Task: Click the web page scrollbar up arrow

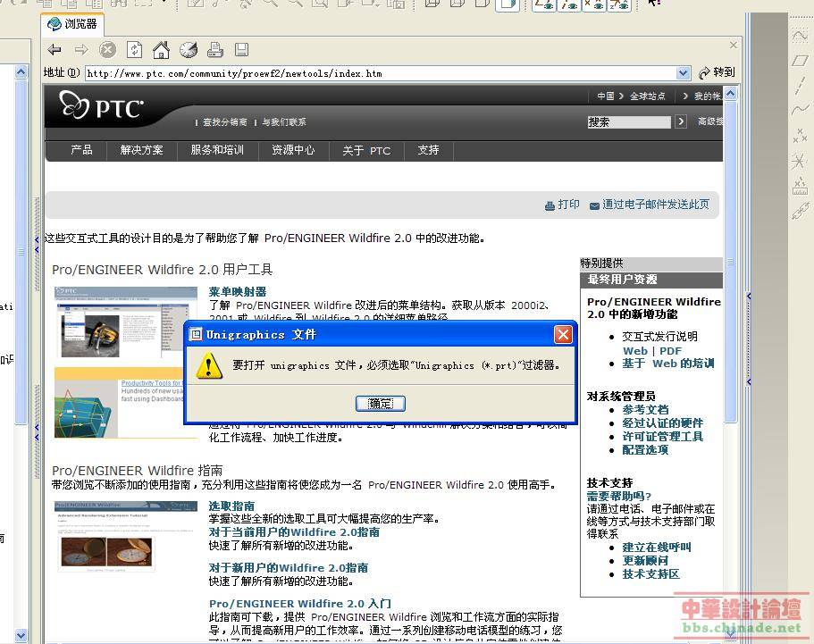Action: (x=730, y=94)
